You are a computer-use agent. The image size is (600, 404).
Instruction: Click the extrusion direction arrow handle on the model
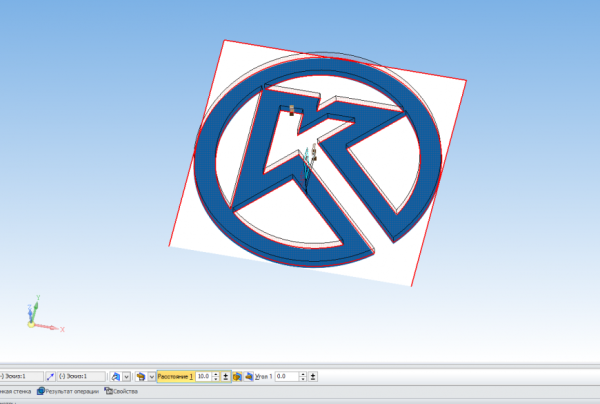coord(307,168)
